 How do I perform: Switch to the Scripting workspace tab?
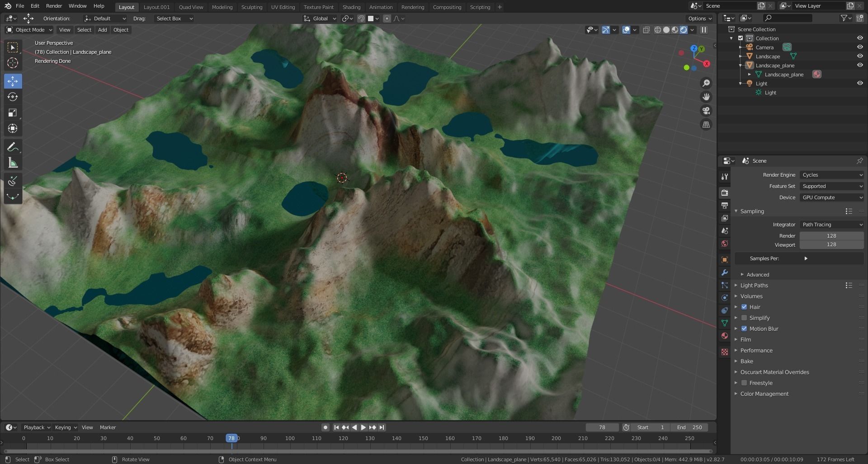coord(480,7)
